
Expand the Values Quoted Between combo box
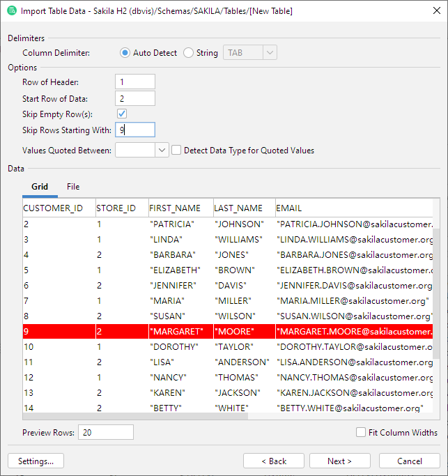[x=162, y=150]
